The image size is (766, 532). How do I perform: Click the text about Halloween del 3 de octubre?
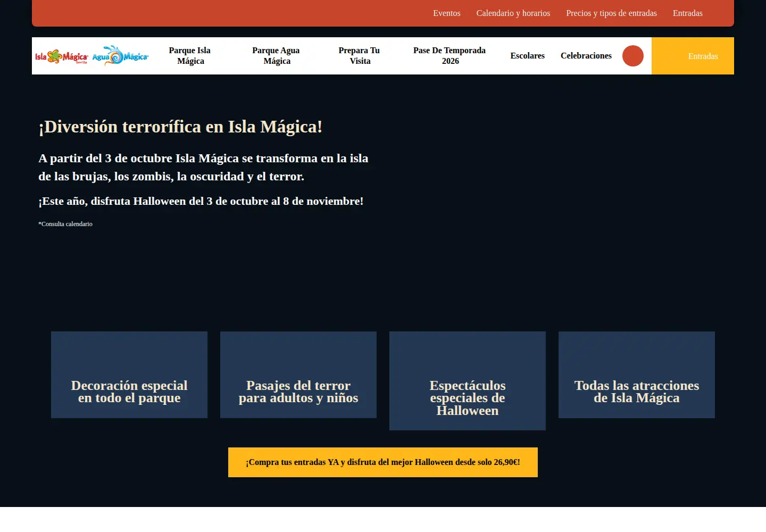(201, 201)
